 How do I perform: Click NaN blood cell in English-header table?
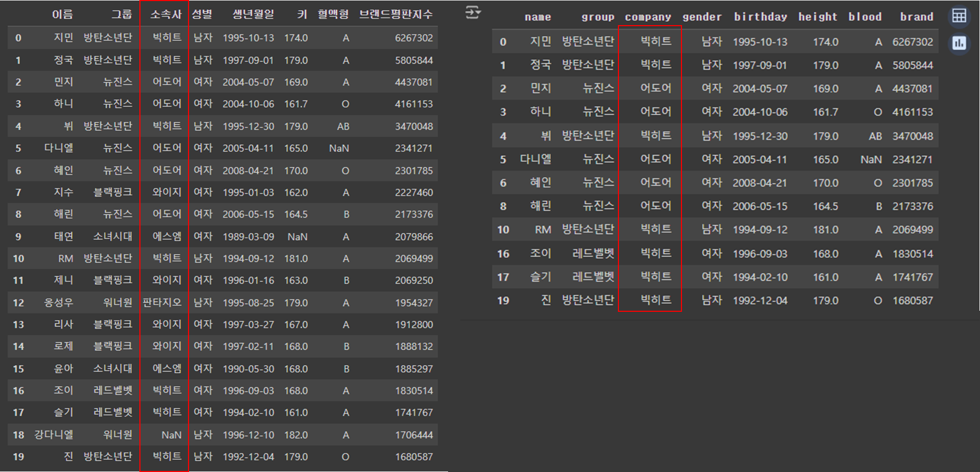click(871, 160)
